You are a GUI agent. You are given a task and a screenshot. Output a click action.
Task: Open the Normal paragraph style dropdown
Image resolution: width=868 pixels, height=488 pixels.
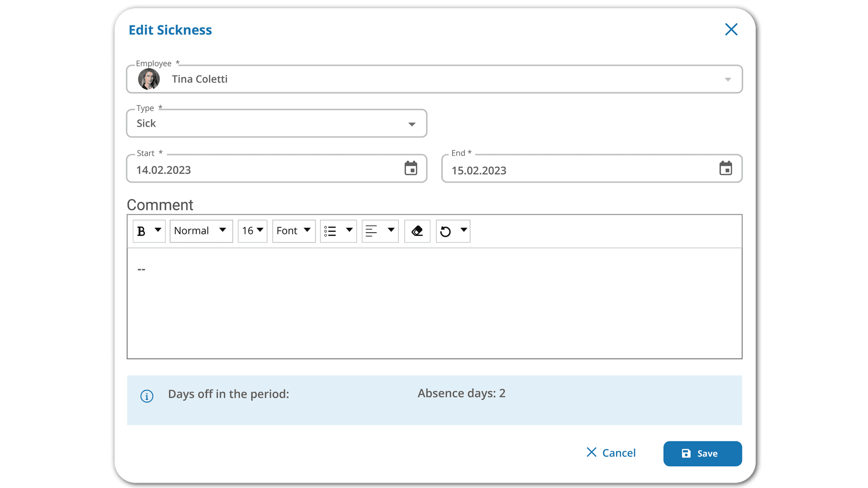click(x=201, y=231)
